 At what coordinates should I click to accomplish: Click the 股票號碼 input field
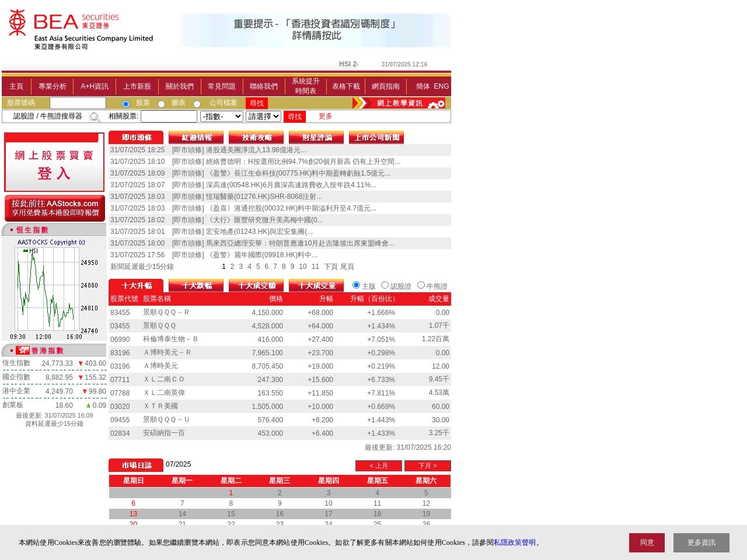(x=78, y=103)
